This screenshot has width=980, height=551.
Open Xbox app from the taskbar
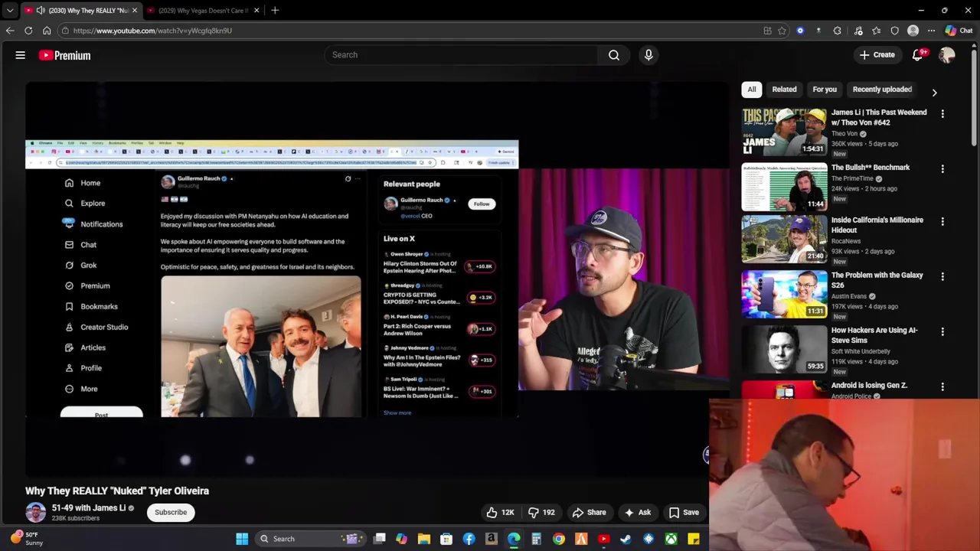coord(671,539)
